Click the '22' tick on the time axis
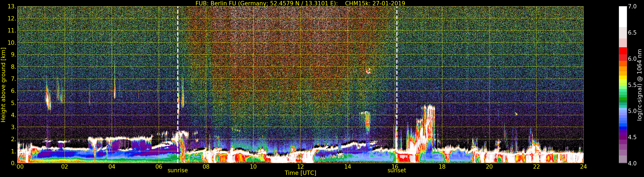Screen dimensions: 644x177 tap(536, 166)
